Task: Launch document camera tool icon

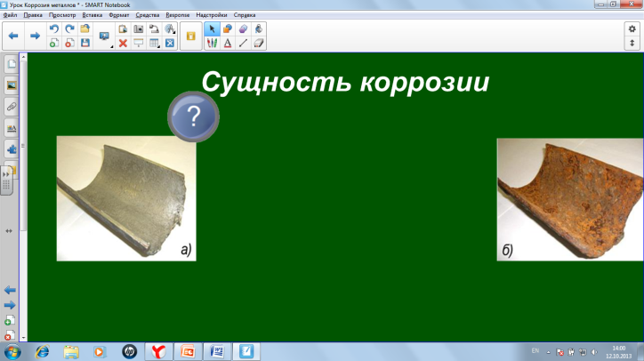Action: tap(154, 28)
